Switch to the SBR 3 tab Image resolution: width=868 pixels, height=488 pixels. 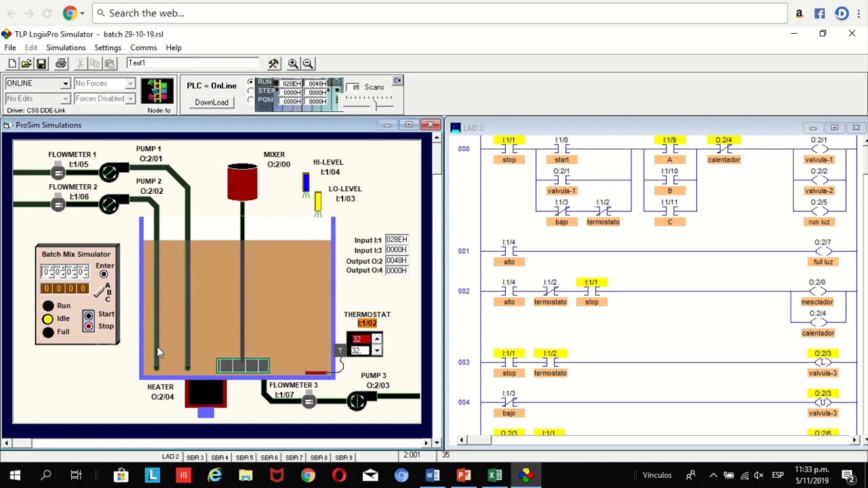click(x=195, y=457)
